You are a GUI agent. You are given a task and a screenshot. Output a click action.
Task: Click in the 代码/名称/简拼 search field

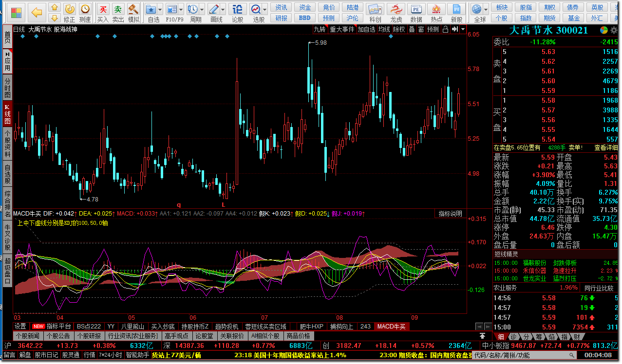click(x=525, y=355)
